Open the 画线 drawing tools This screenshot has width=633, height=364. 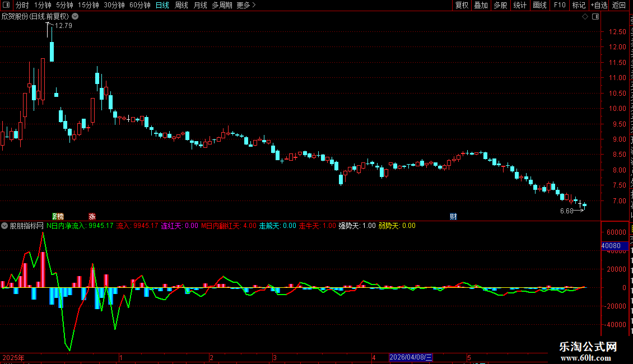coord(539,5)
